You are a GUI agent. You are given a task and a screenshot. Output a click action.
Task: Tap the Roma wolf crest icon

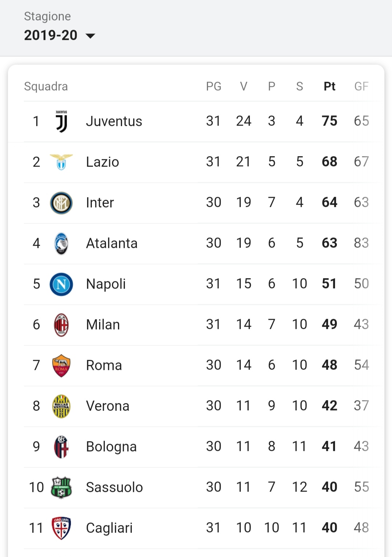point(61,365)
